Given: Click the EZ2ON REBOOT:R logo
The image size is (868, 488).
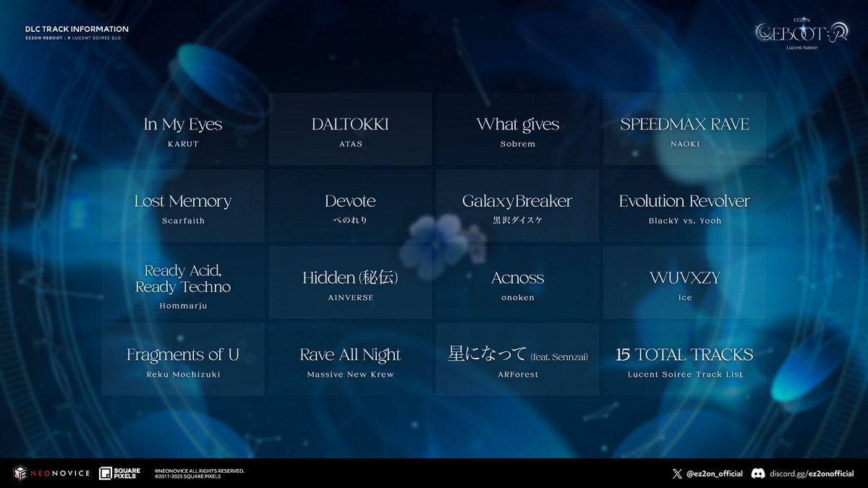Looking at the screenshot, I should [801, 33].
